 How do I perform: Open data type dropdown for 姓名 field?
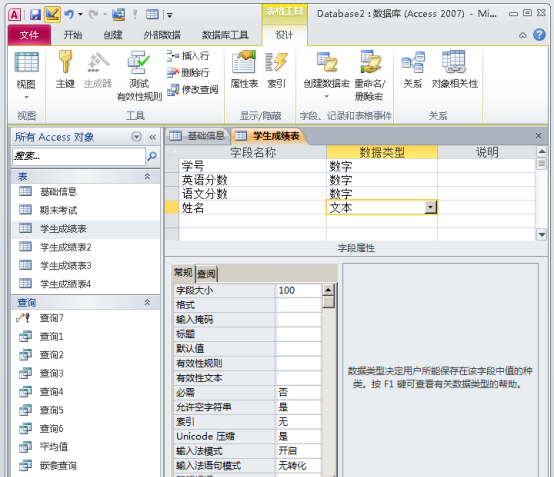[x=430, y=207]
